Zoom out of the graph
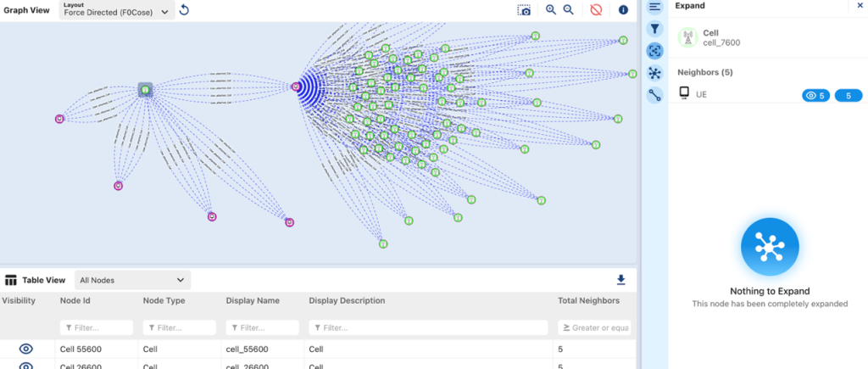The image size is (868, 369). [x=569, y=10]
